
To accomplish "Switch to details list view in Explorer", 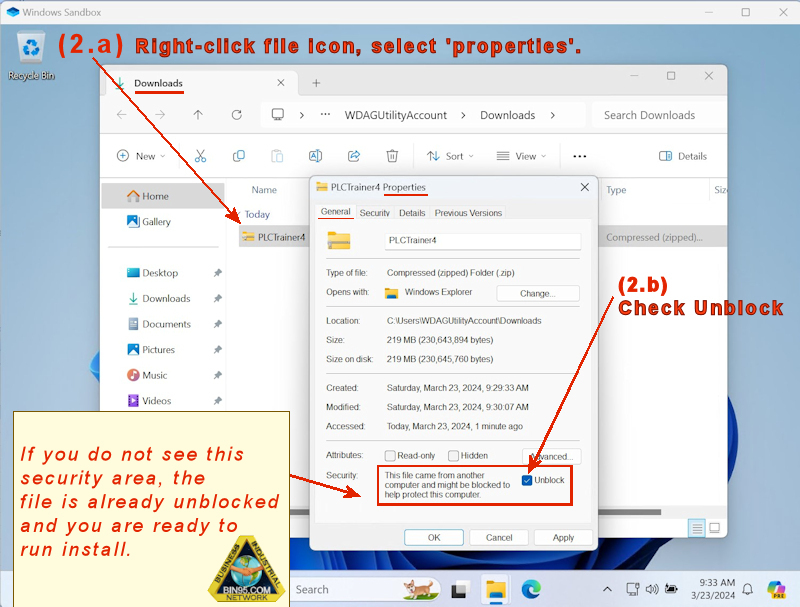I will pyautogui.click(x=696, y=528).
